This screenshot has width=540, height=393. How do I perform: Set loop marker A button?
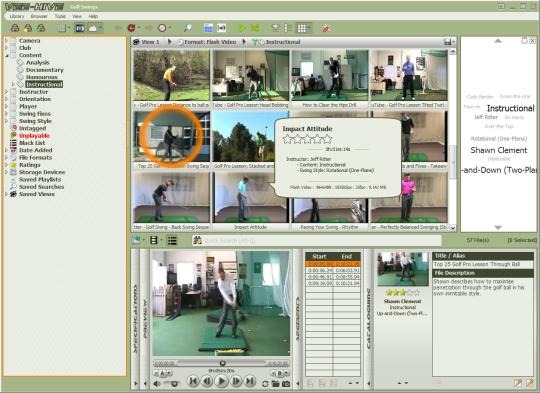point(162,373)
